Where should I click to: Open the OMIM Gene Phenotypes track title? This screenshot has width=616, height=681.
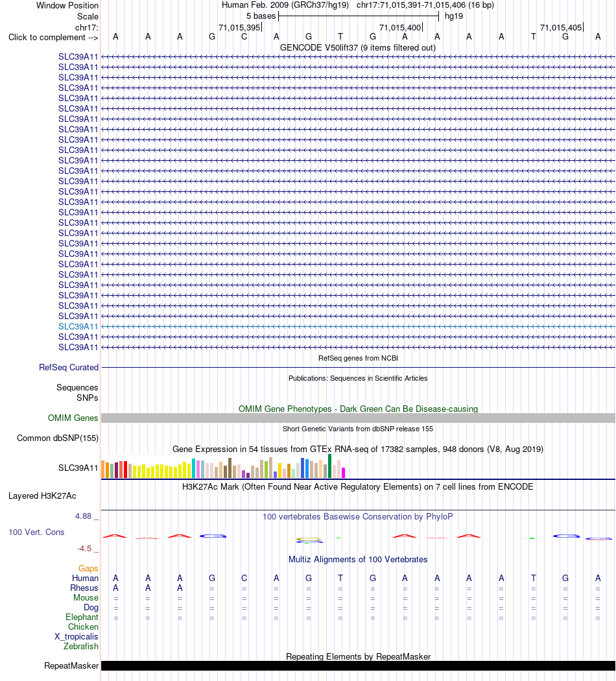[358, 409]
